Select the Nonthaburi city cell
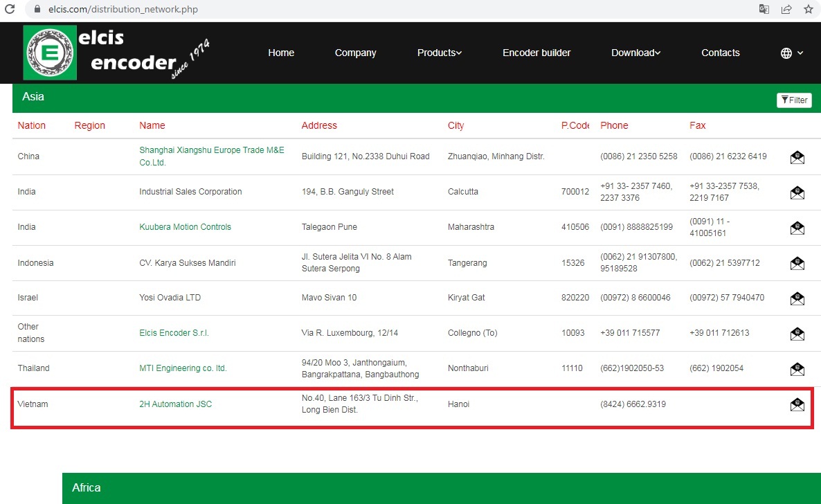The height and width of the screenshot is (504, 821). tap(468, 368)
